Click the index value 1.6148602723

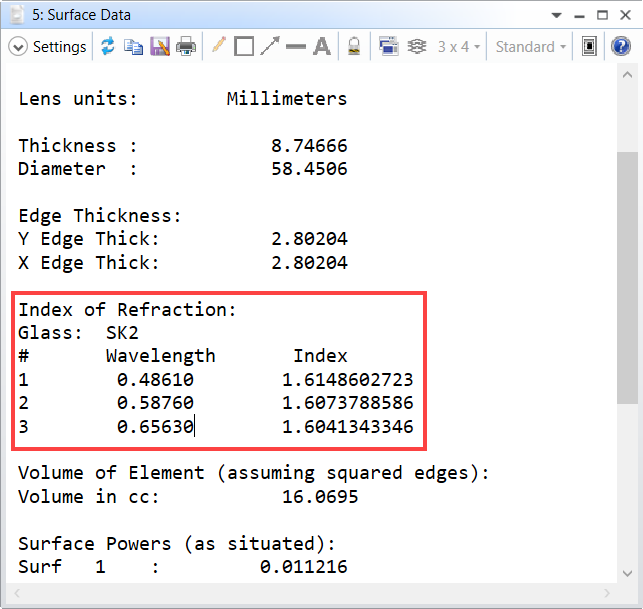point(348,380)
